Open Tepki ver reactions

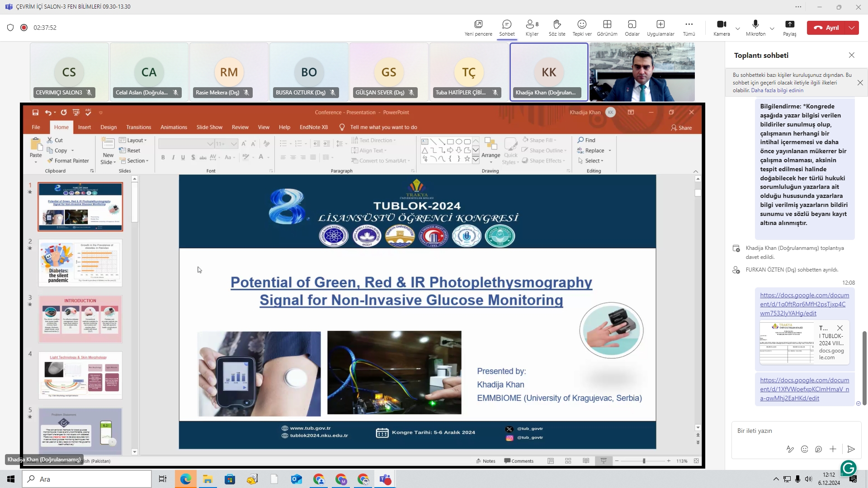582,28
